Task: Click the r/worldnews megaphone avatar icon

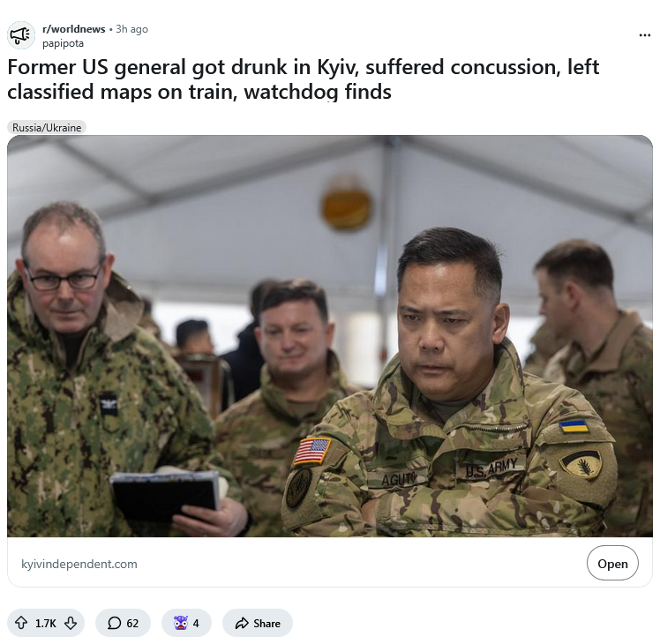Action: tap(20, 35)
